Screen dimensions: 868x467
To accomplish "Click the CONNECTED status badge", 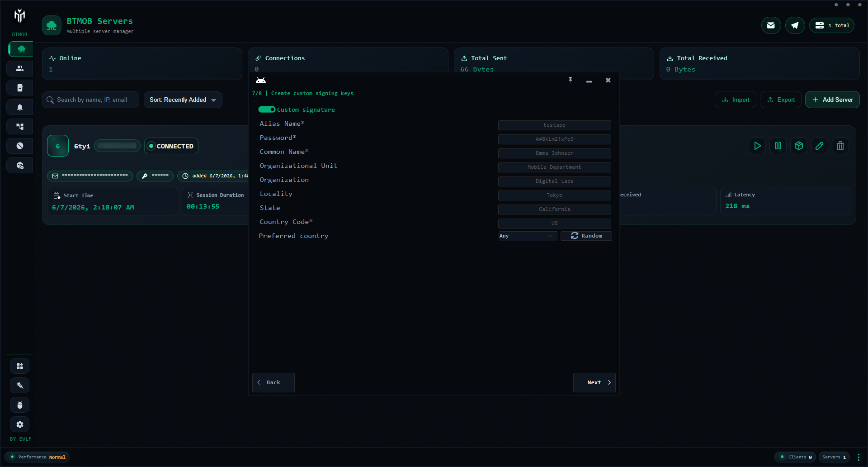I will point(171,146).
